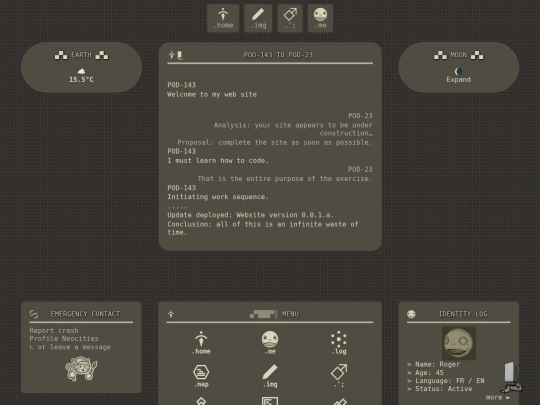Click the 'EMERGENCY CONTACT' panel title

click(x=85, y=314)
